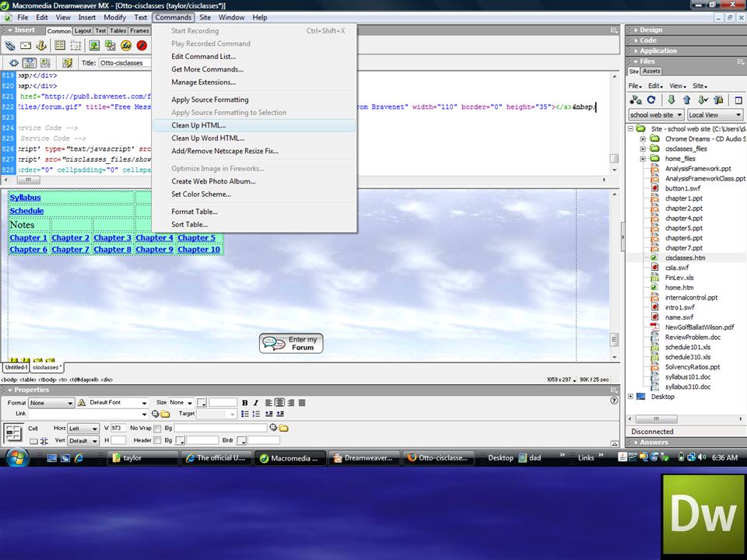
Task: Expand the Design panel group
Action: pyautogui.click(x=651, y=30)
